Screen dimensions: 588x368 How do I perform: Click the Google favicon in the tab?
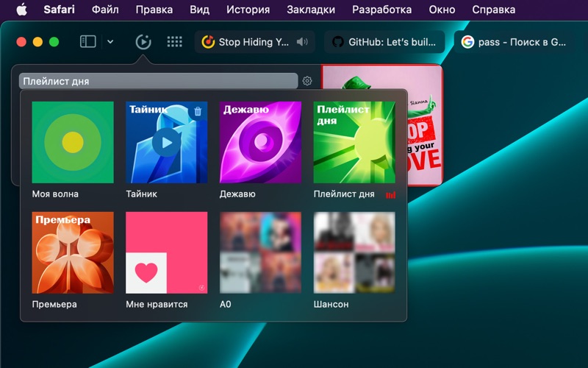[467, 42]
